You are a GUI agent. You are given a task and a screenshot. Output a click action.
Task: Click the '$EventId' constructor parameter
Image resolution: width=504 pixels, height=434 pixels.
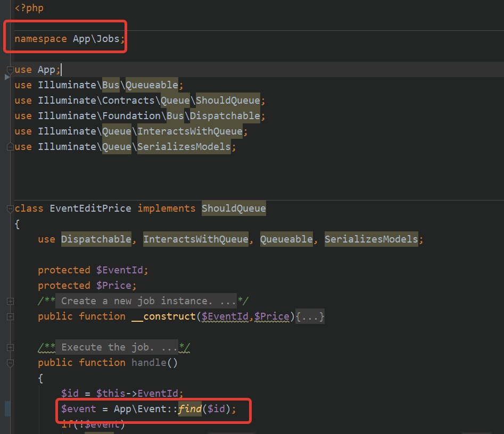[225, 317]
